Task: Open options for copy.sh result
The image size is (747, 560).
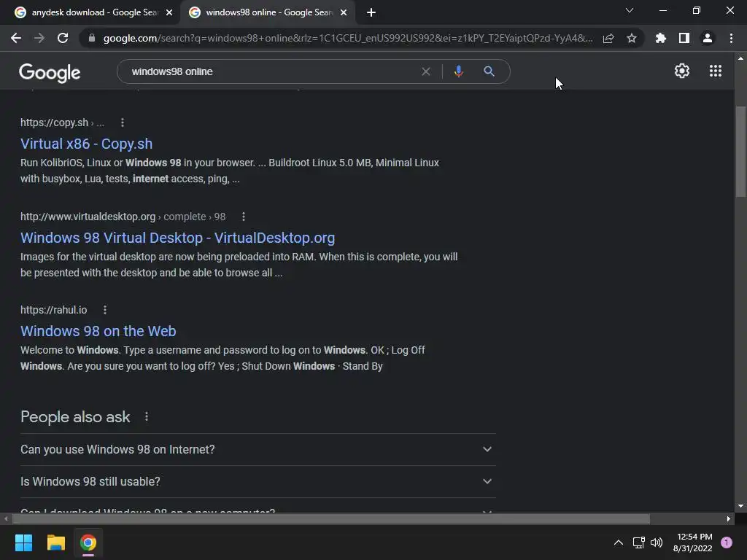Action: pos(123,122)
